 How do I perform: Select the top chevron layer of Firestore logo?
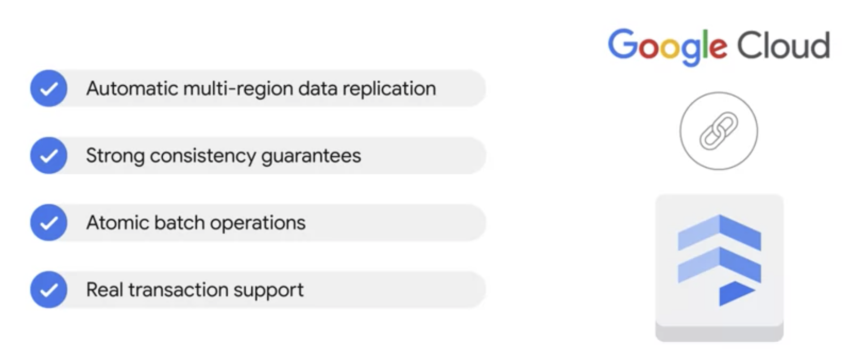tap(719, 232)
